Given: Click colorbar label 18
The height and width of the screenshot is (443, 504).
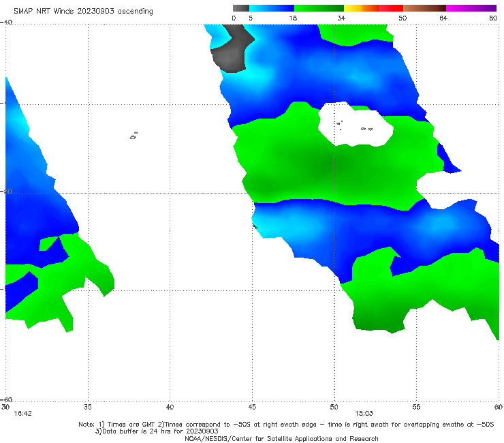Looking at the screenshot, I should (x=293, y=18).
